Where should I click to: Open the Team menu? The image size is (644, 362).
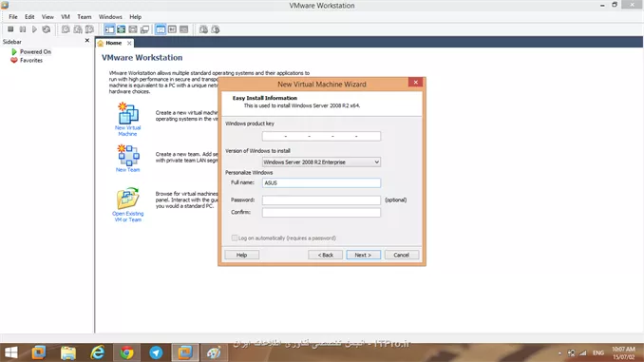pyautogui.click(x=85, y=17)
